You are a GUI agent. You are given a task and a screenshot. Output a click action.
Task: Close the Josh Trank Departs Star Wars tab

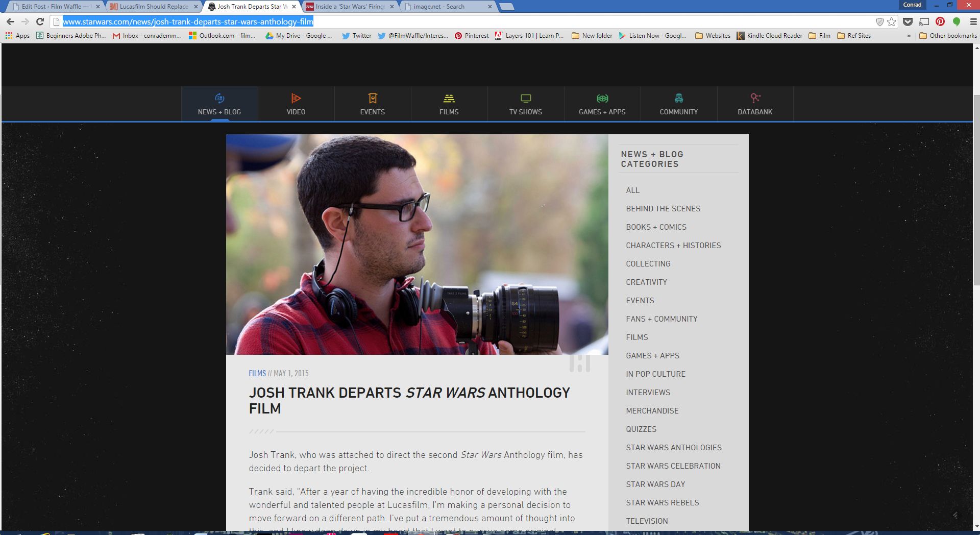click(x=294, y=7)
